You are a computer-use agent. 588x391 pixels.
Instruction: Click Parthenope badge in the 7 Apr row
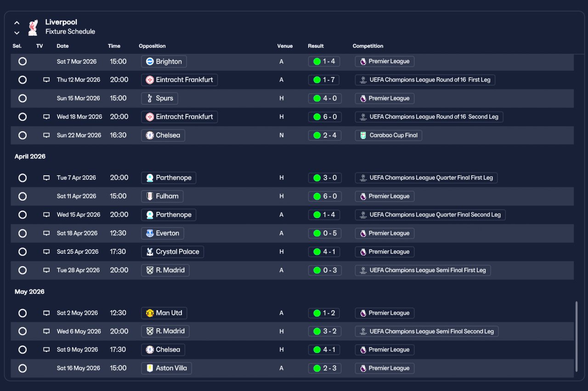pyautogui.click(x=150, y=178)
